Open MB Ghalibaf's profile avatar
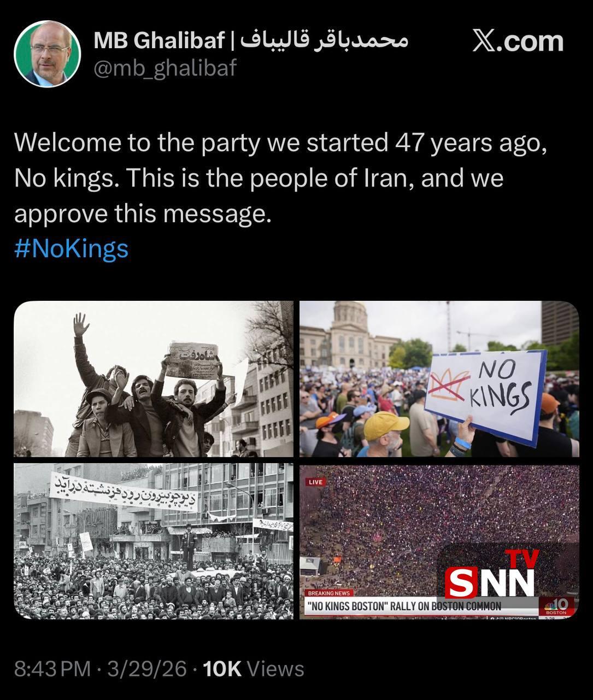 coord(47,54)
